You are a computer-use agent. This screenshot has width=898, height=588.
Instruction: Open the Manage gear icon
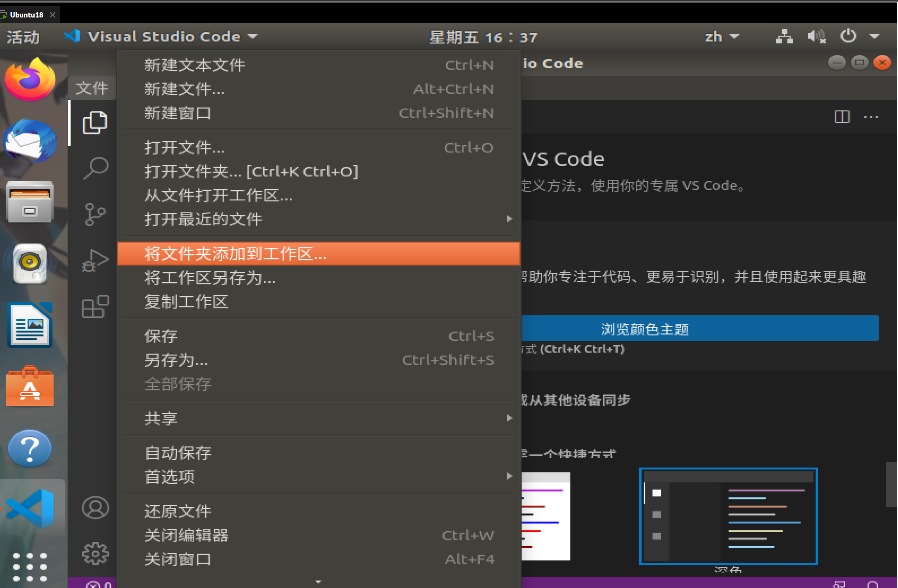pyautogui.click(x=95, y=554)
